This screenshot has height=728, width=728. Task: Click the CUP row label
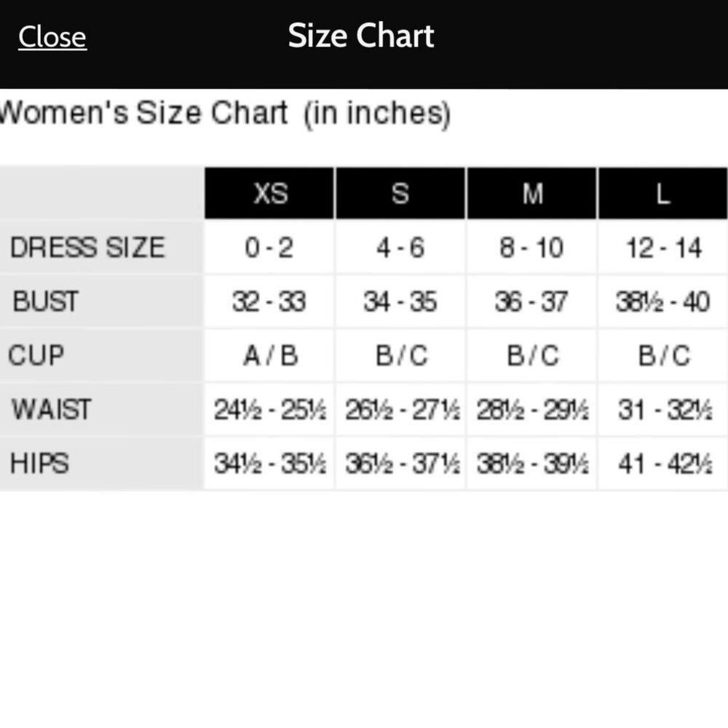36,355
